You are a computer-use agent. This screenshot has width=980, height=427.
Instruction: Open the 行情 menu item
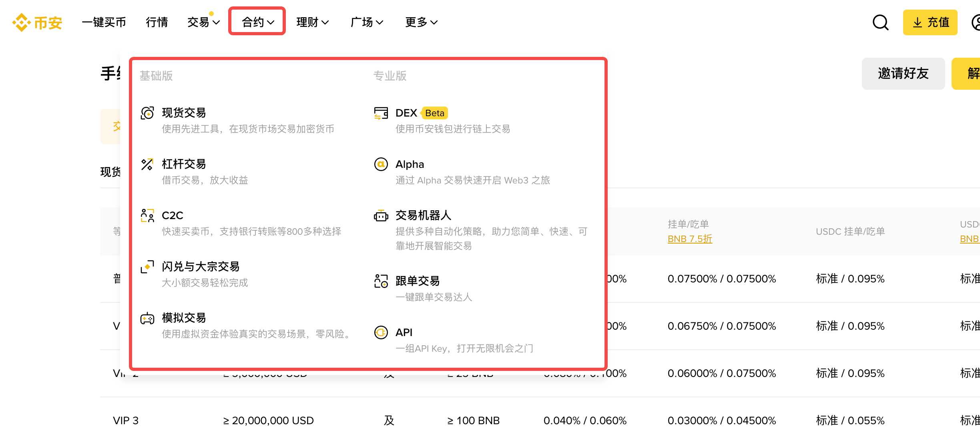point(157,22)
